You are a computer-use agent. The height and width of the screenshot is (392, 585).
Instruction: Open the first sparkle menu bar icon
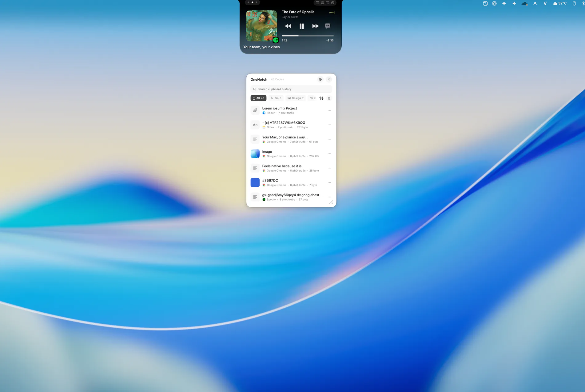click(504, 3)
